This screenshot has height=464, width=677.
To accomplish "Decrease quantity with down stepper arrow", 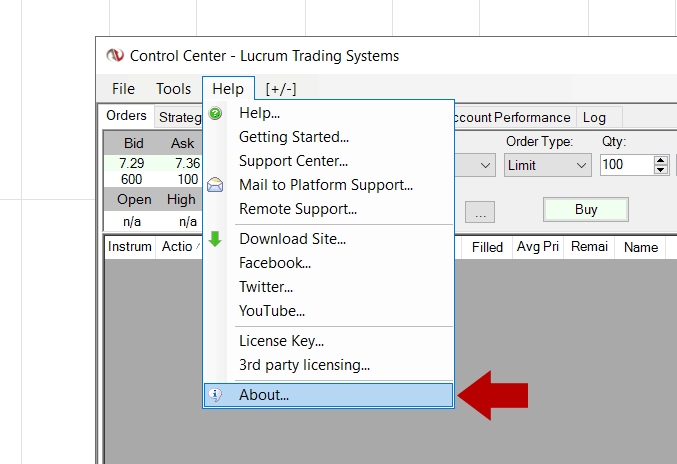I will (661, 170).
